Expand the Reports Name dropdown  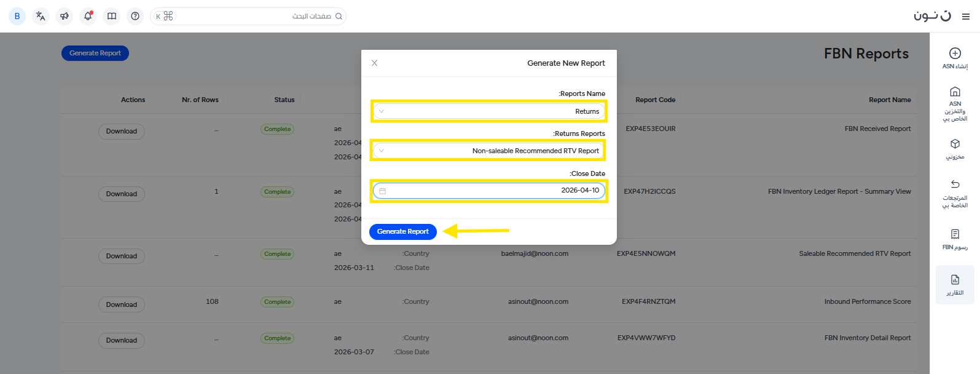point(489,111)
